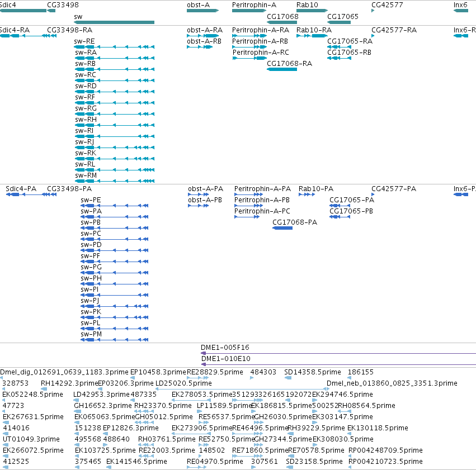Click protein sw-PI

pyautogui.click(x=115, y=295)
